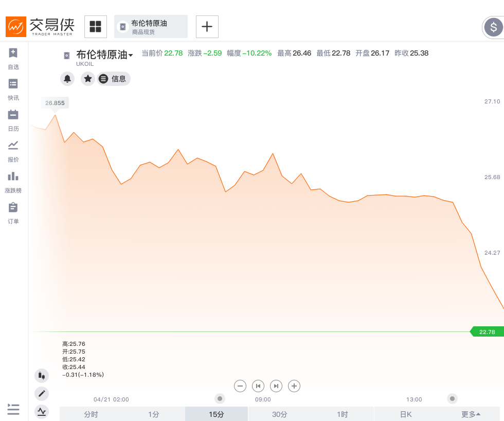Toggle candlestick chart type button
The width and height of the screenshot is (504, 421).
click(x=42, y=375)
